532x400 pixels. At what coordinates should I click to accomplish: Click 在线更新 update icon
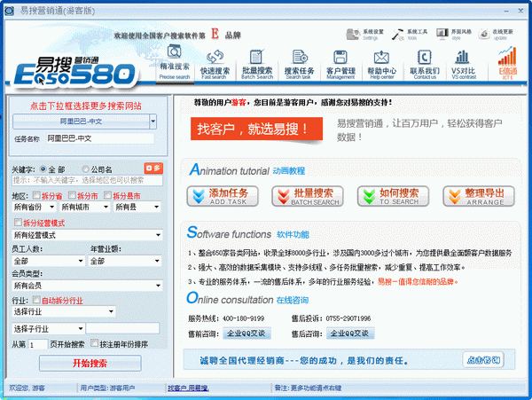point(496,35)
